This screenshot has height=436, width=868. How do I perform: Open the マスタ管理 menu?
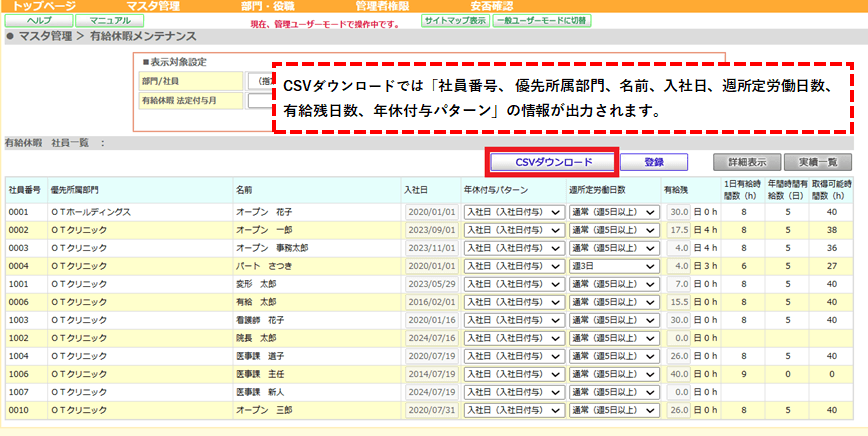pyautogui.click(x=153, y=6)
